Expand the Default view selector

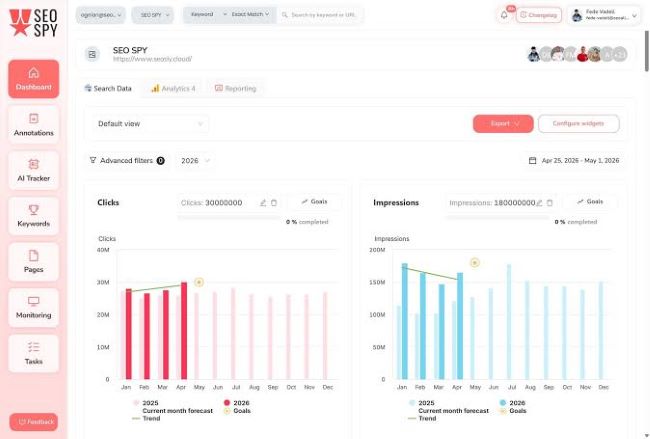pyautogui.click(x=150, y=124)
